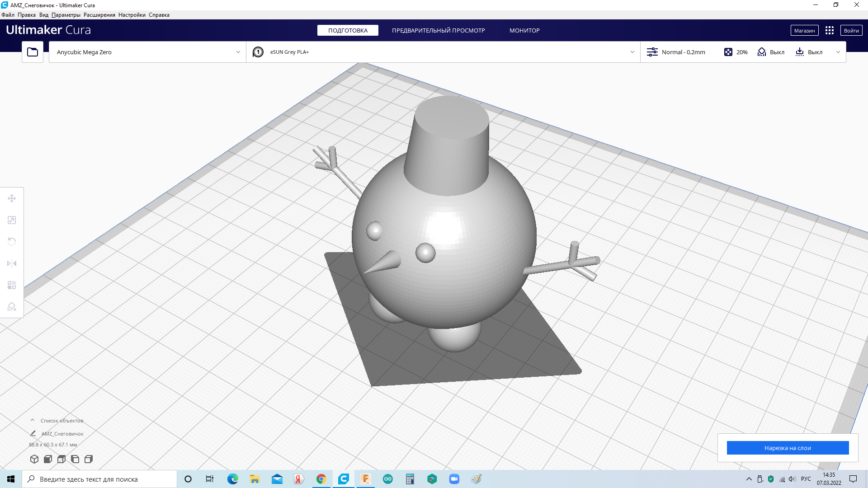The height and width of the screenshot is (488, 868).
Task: Switch to 3D perspective view cube icon
Action: click(x=34, y=459)
